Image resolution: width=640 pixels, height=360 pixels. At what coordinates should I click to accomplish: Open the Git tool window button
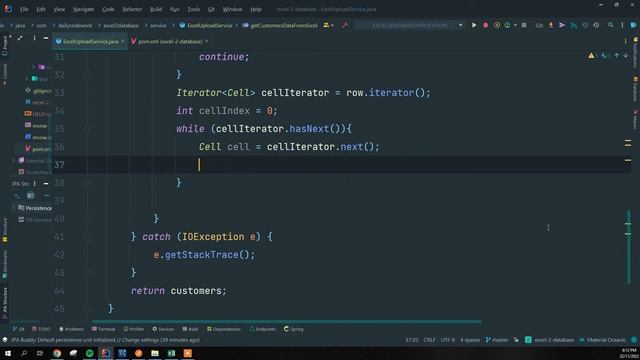pos(18,329)
